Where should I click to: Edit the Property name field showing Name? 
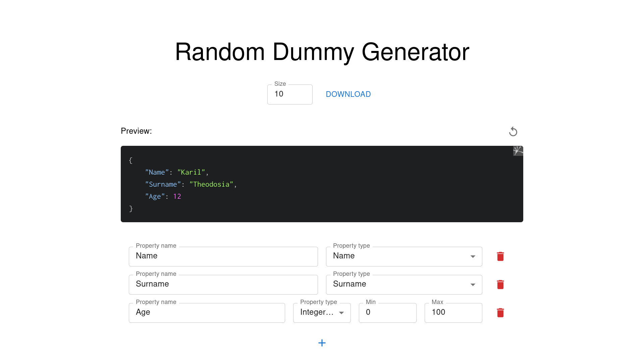[x=223, y=256]
